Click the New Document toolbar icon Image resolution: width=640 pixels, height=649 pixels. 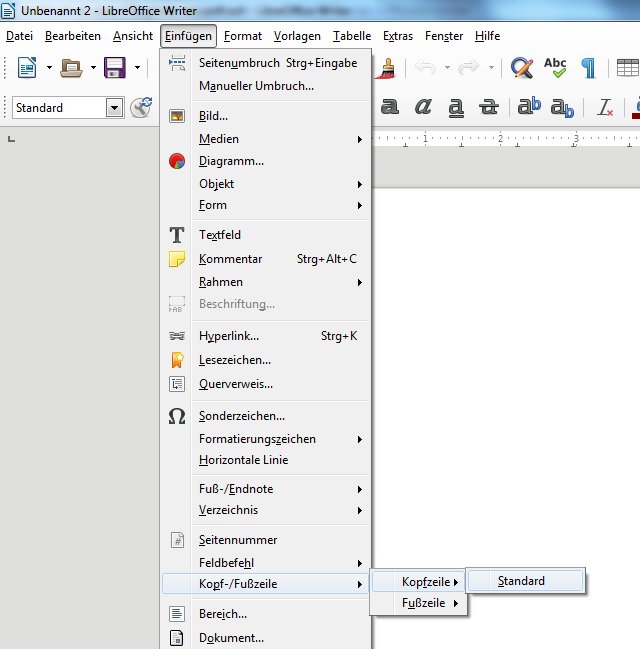(x=27, y=67)
